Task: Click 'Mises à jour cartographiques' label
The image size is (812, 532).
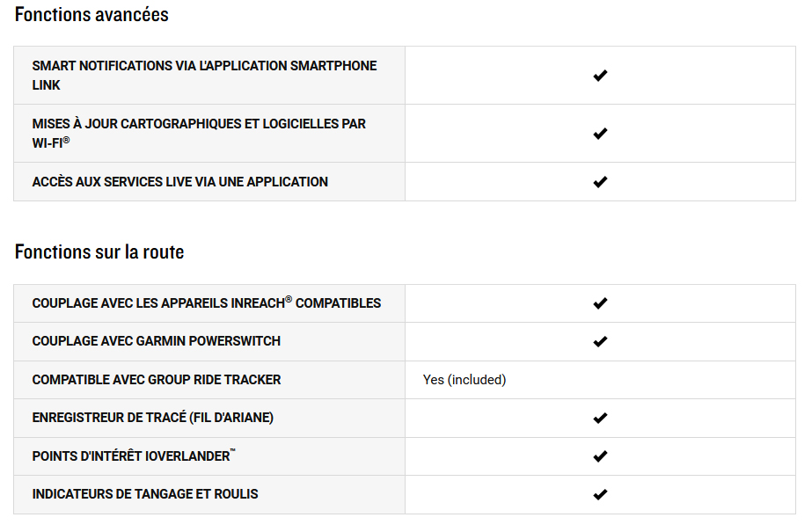Action: click(199, 133)
